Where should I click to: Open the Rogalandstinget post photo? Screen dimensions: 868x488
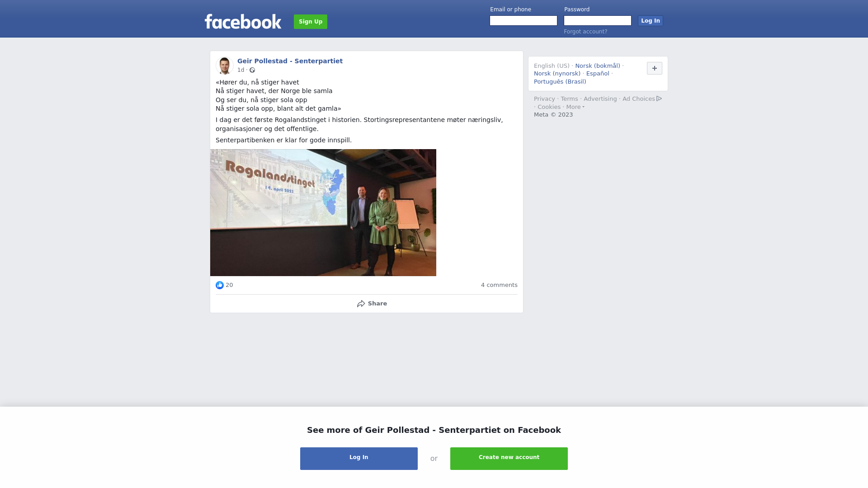coord(323,212)
